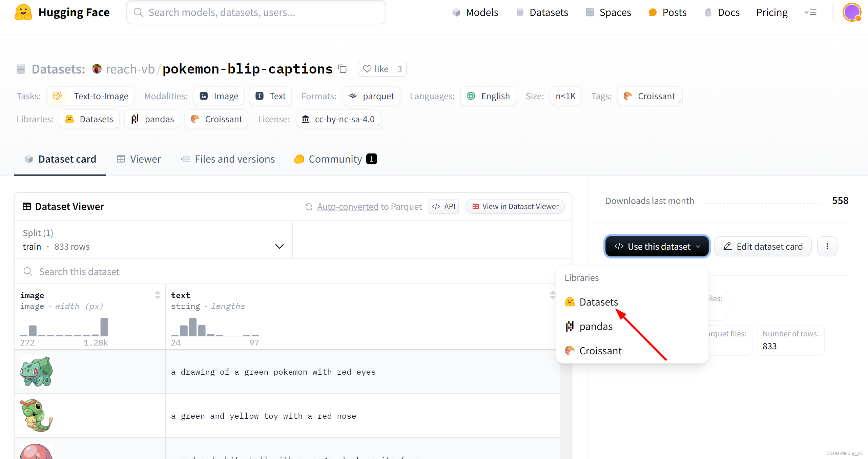Click View in Dataset Viewer button
This screenshot has height=459, width=868.
tap(515, 206)
